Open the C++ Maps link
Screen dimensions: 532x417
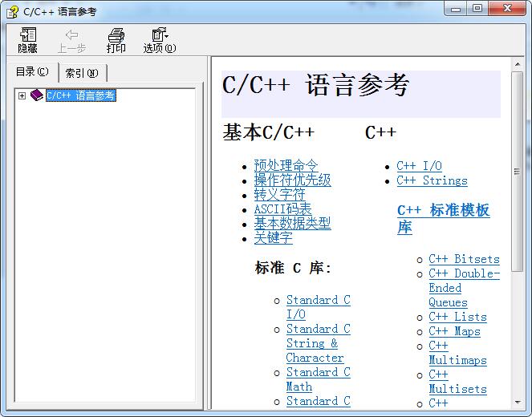click(454, 331)
